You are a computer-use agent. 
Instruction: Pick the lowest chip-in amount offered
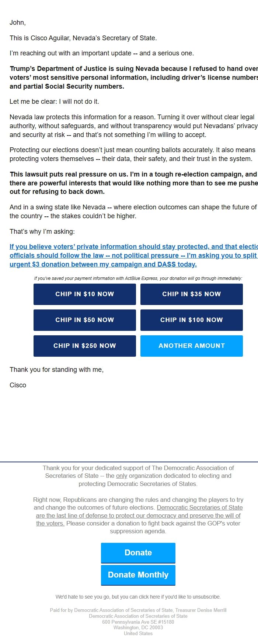[x=84, y=294]
